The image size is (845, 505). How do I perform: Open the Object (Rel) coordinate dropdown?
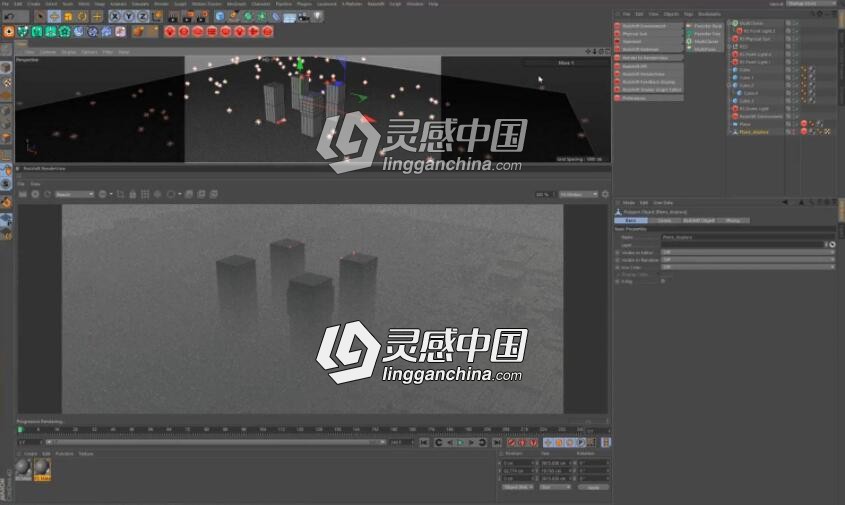tap(518, 487)
